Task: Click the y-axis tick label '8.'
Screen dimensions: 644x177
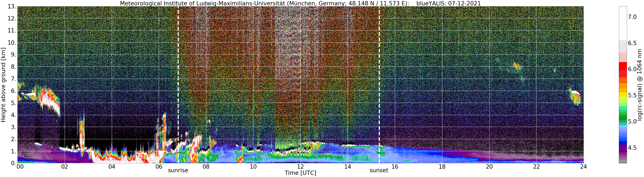Action: click(13, 67)
